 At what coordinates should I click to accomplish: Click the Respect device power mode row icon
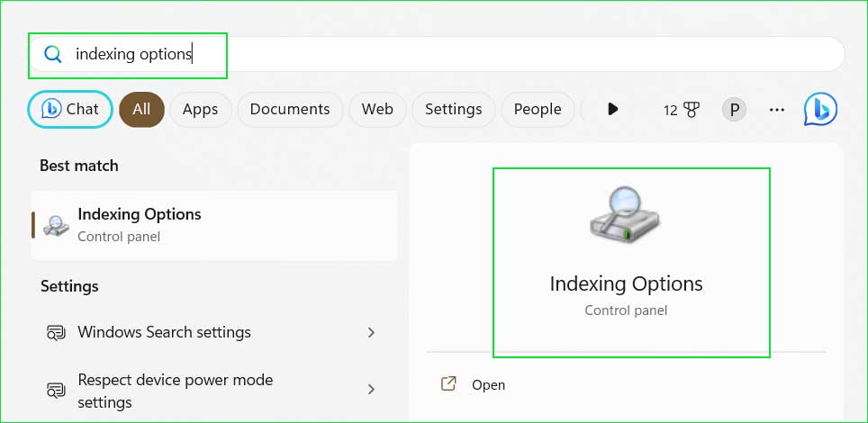click(57, 391)
